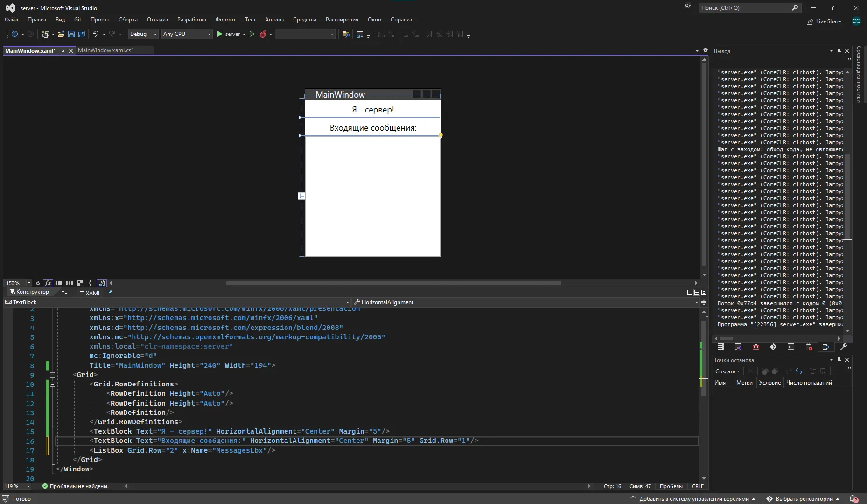
Task: Open the Файл menu
Action: [x=11, y=20]
